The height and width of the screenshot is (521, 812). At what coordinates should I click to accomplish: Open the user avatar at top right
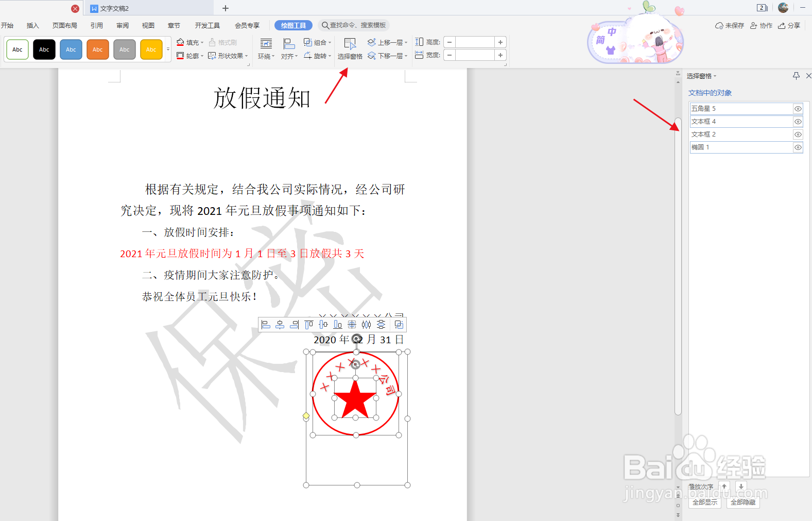pos(783,8)
